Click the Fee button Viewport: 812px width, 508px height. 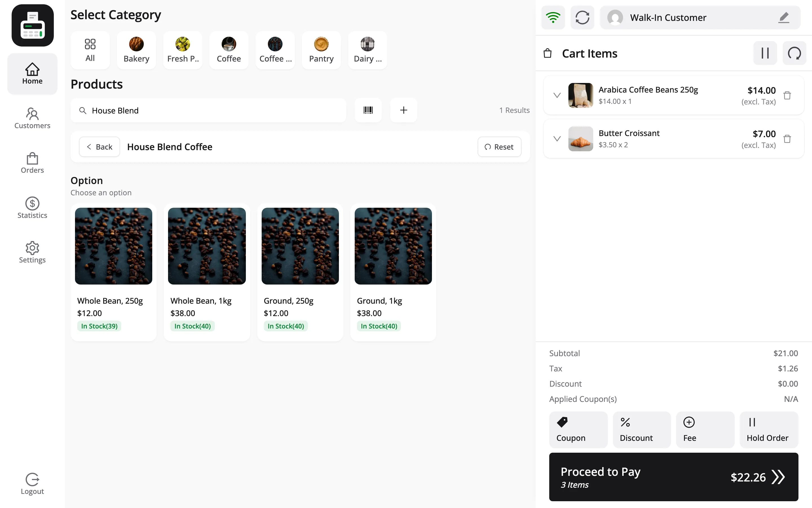pos(705,430)
